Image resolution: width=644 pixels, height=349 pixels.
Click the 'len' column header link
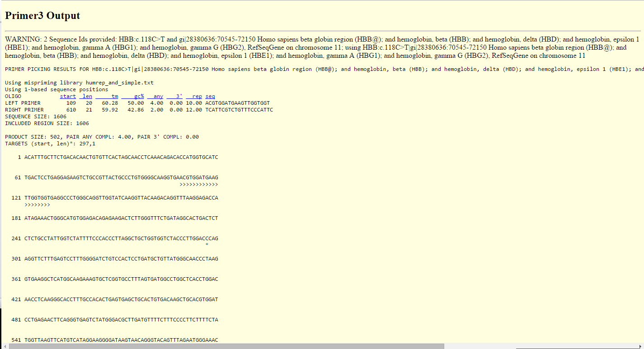click(x=86, y=96)
